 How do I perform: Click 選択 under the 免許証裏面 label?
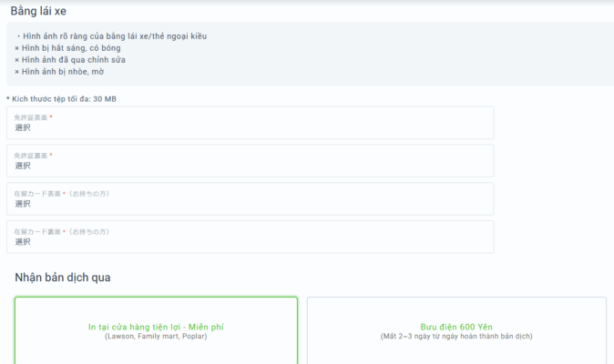click(23, 167)
